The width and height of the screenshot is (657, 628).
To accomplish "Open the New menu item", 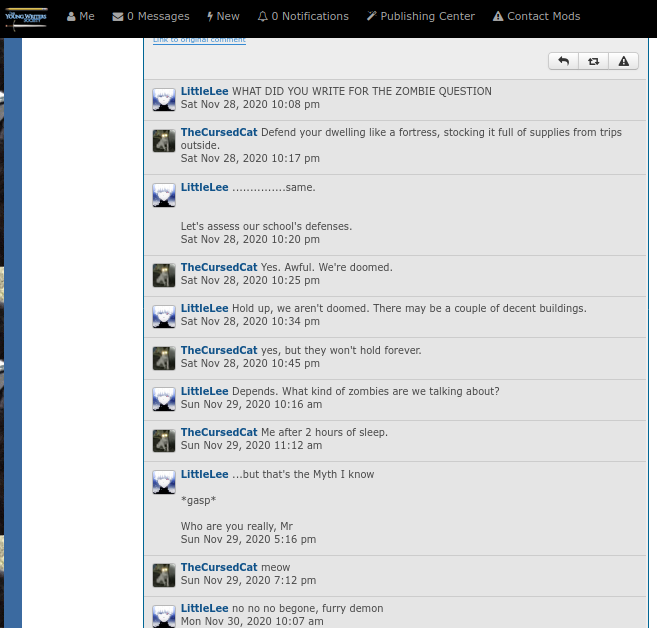I will [223, 16].
